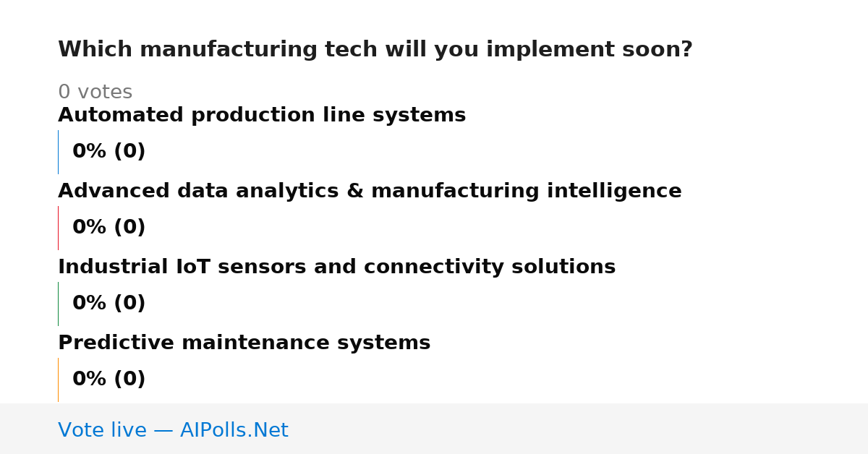Open the Vote live — AIPolls.Net link
868x454 pixels.
click(x=173, y=430)
